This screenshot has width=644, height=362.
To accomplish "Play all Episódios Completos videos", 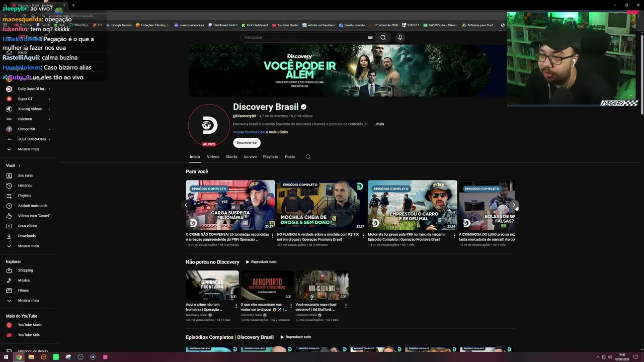I will point(295,337).
